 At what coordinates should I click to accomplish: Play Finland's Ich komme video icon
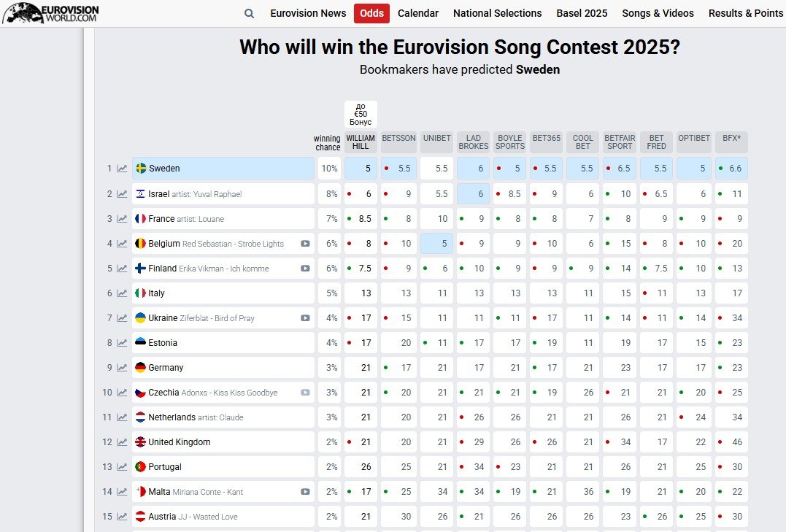coord(304,268)
